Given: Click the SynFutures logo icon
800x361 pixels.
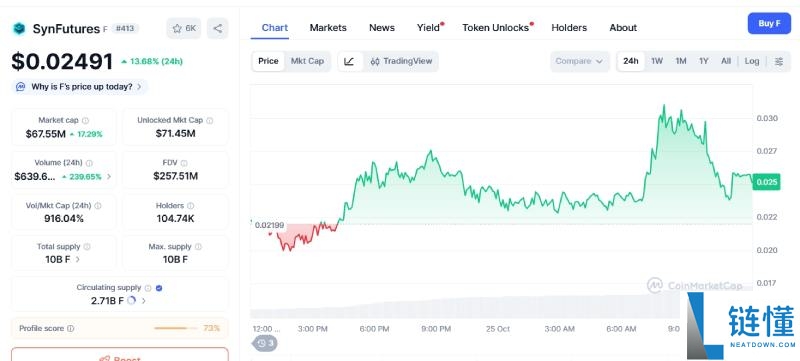Looking at the screenshot, I should [19, 29].
